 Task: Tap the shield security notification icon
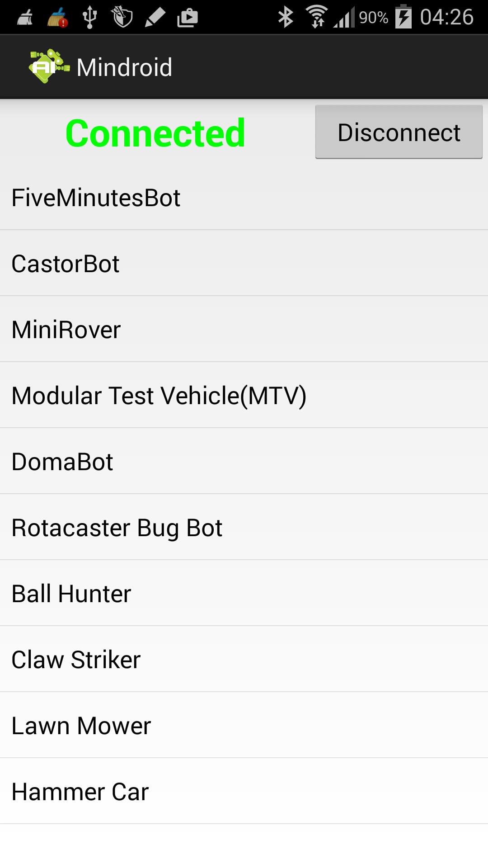(122, 17)
